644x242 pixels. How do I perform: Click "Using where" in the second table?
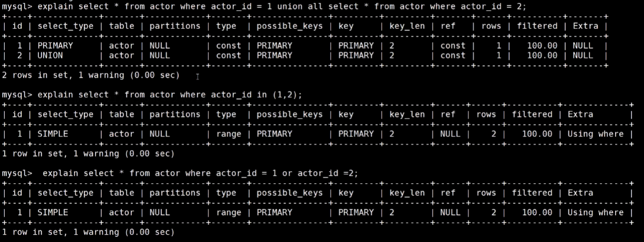(596, 134)
